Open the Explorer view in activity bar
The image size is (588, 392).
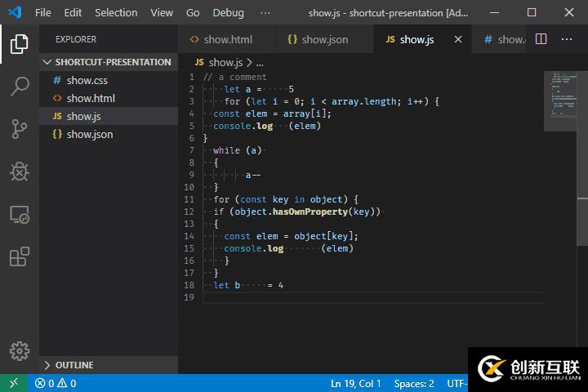click(x=19, y=44)
